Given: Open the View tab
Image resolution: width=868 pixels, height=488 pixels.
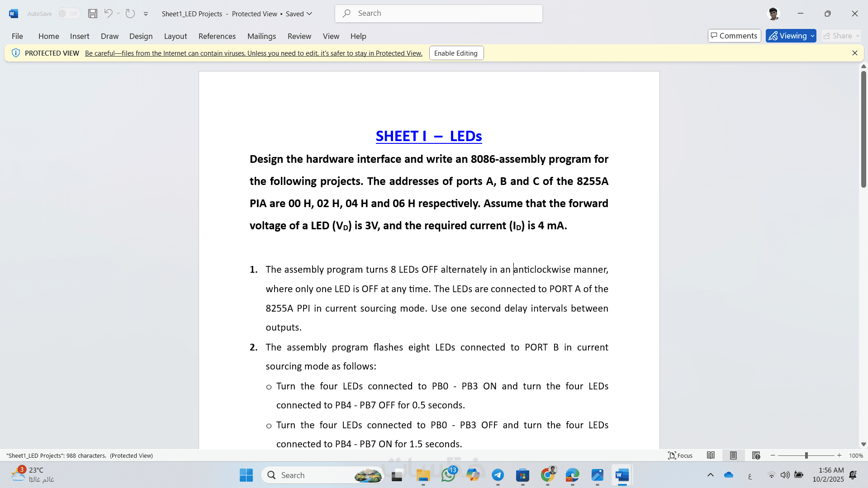Looking at the screenshot, I should coord(331,36).
